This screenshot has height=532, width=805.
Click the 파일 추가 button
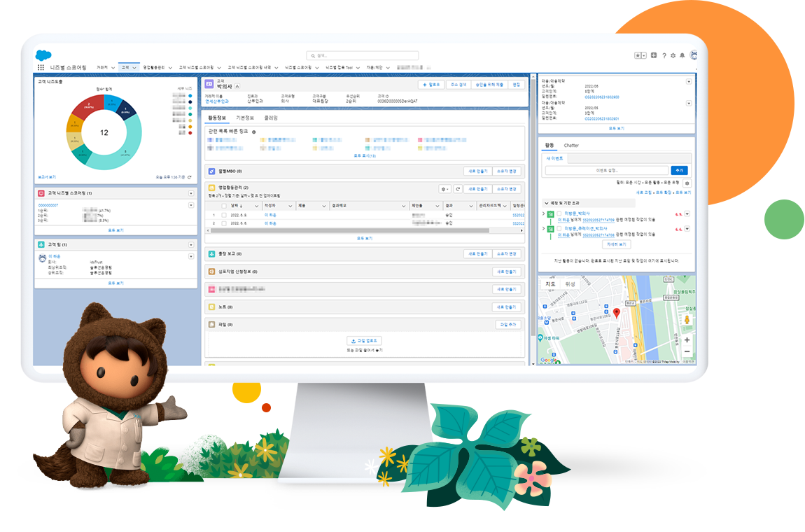tap(508, 325)
